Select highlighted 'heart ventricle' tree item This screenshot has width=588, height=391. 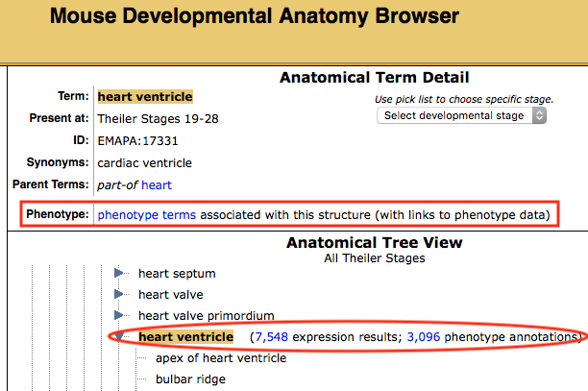click(x=186, y=336)
